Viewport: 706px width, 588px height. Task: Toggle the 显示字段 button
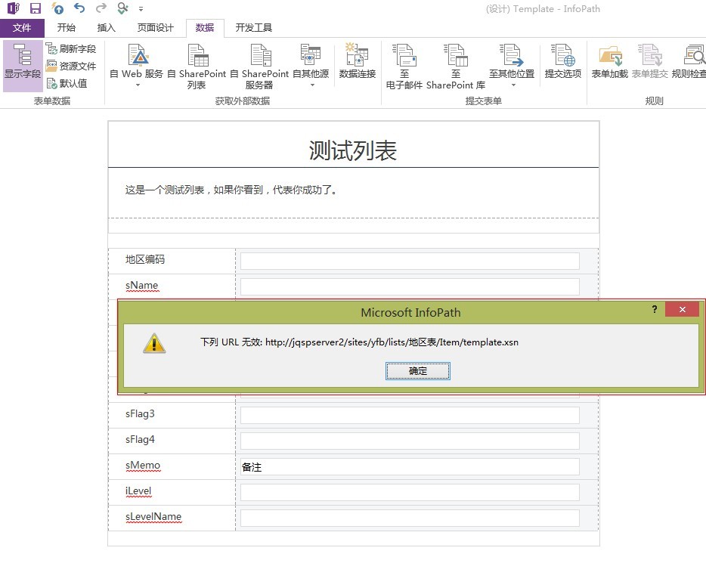tap(23, 66)
